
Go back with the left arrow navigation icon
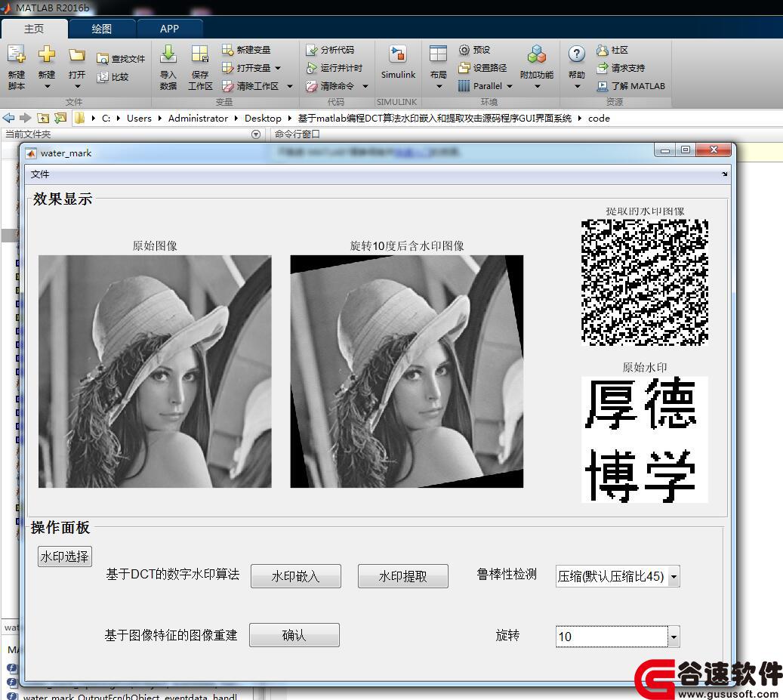pos(8,118)
